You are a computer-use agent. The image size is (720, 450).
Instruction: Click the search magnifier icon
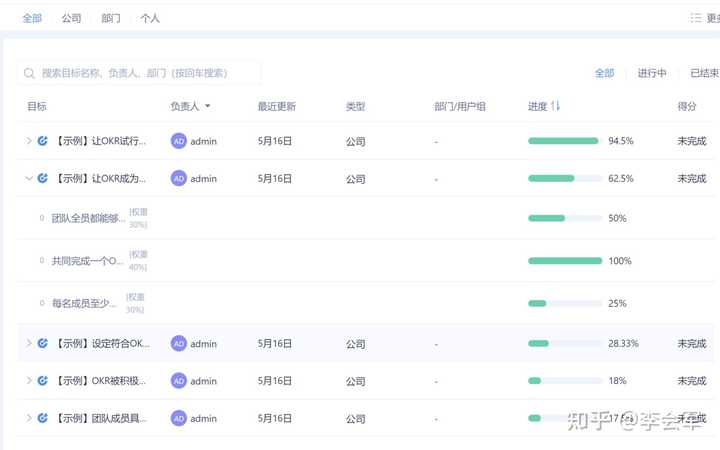(x=31, y=73)
